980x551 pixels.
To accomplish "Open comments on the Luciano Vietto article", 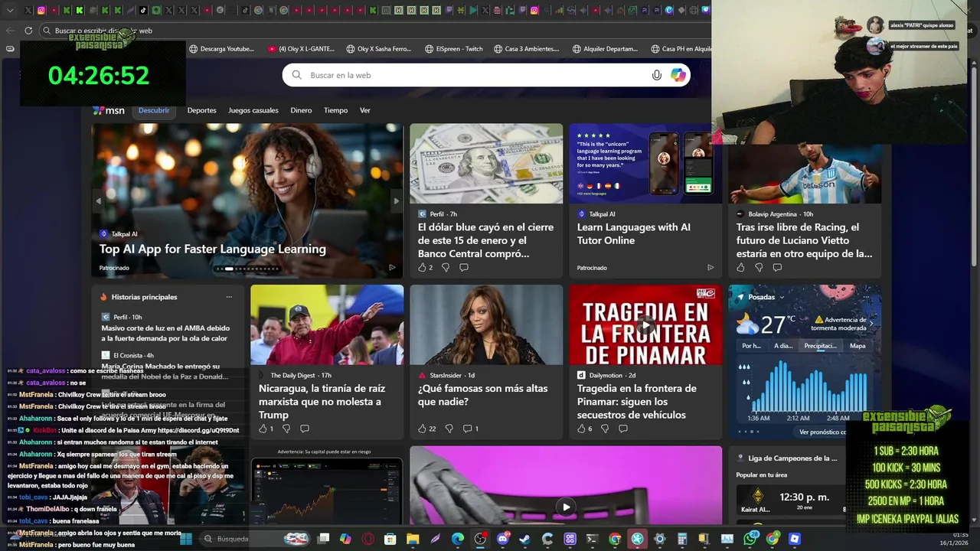I will point(777,267).
